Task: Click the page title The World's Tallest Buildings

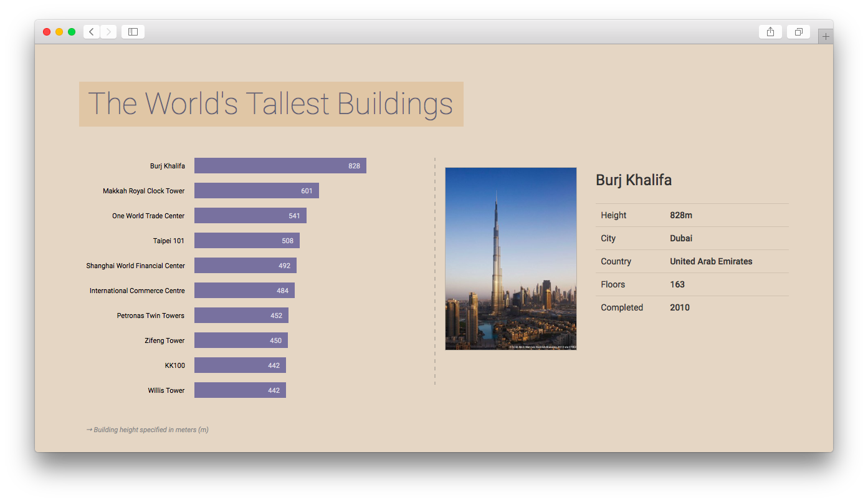Action: click(270, 104)
